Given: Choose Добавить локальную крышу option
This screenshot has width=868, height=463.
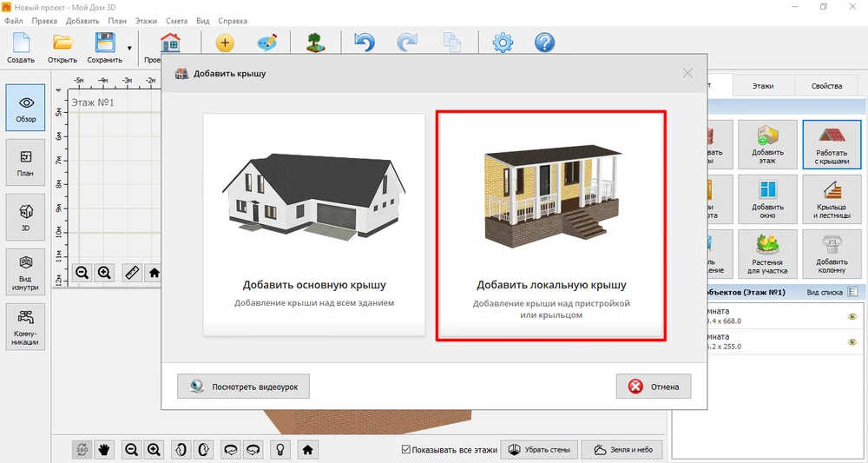Looking at the screenshot, I should (x=551, y=225).
